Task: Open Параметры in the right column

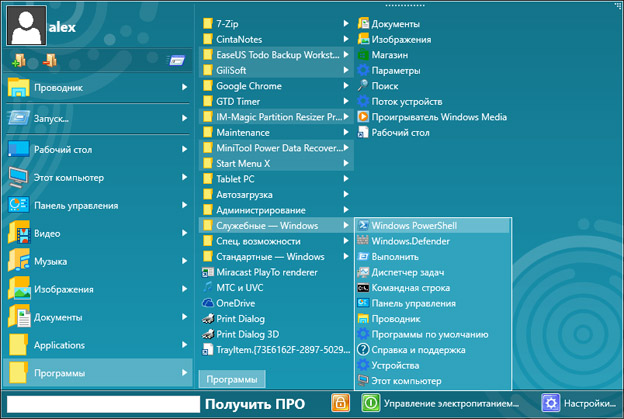Action: click(389, 70)
